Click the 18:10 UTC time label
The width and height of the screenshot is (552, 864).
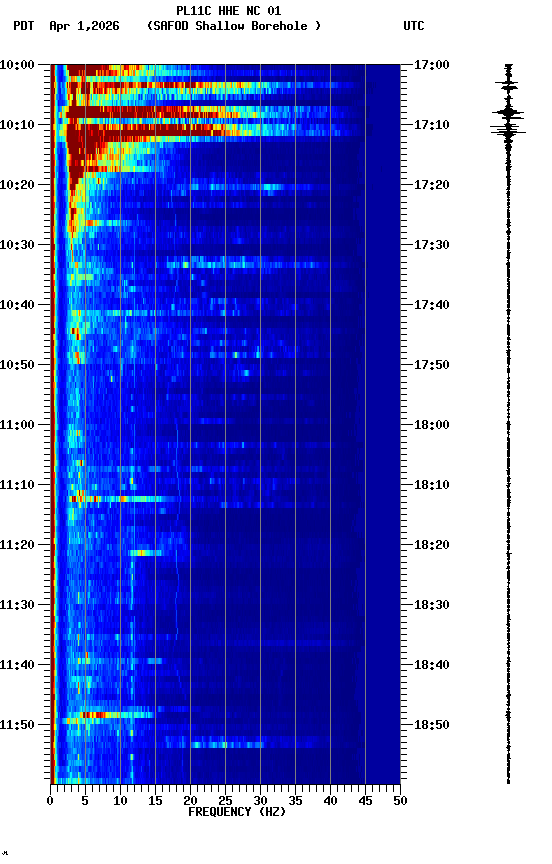[432, 485]
